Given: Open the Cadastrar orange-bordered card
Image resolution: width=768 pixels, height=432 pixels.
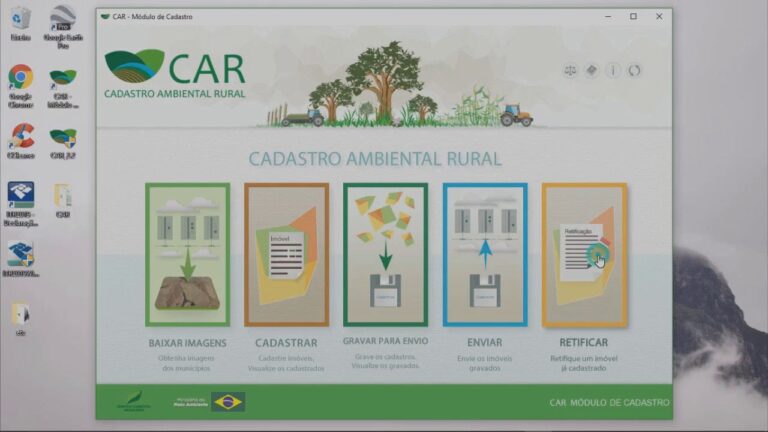Looking at the screenshot, I should [287, 255].
